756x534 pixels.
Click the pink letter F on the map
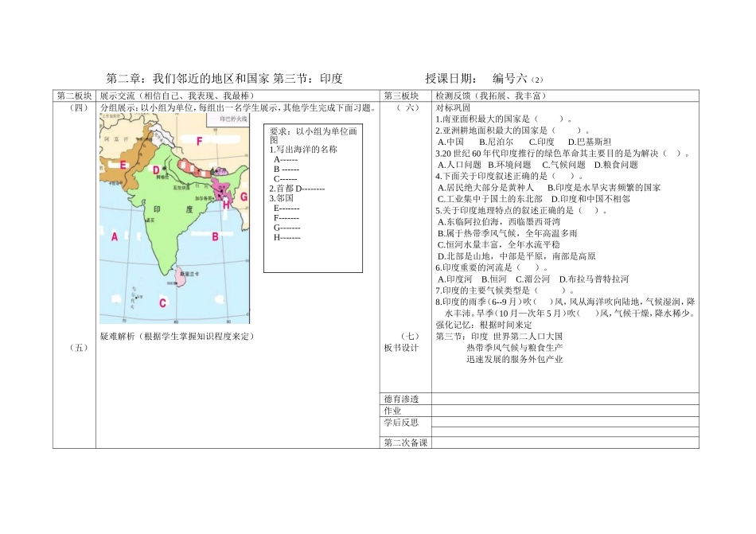199,141
